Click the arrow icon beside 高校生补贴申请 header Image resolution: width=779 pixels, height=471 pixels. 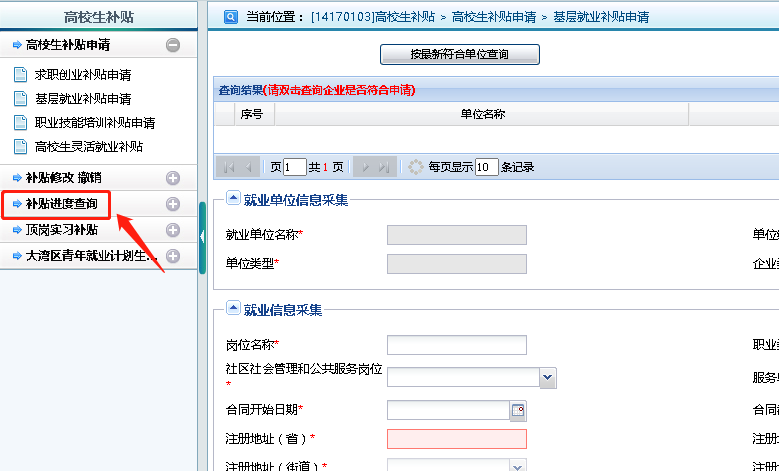tap(17, 45)
